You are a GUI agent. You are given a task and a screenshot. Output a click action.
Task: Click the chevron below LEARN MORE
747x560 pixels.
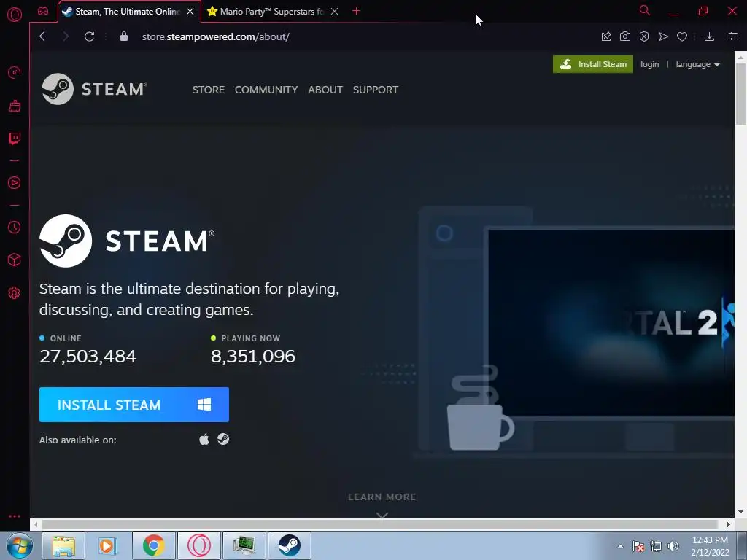(382, 515)
